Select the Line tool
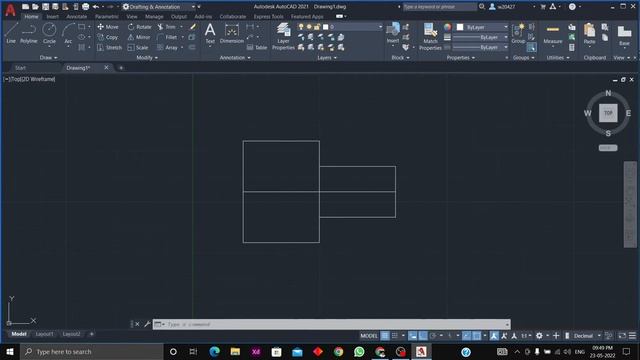 (x=11, y=33)
